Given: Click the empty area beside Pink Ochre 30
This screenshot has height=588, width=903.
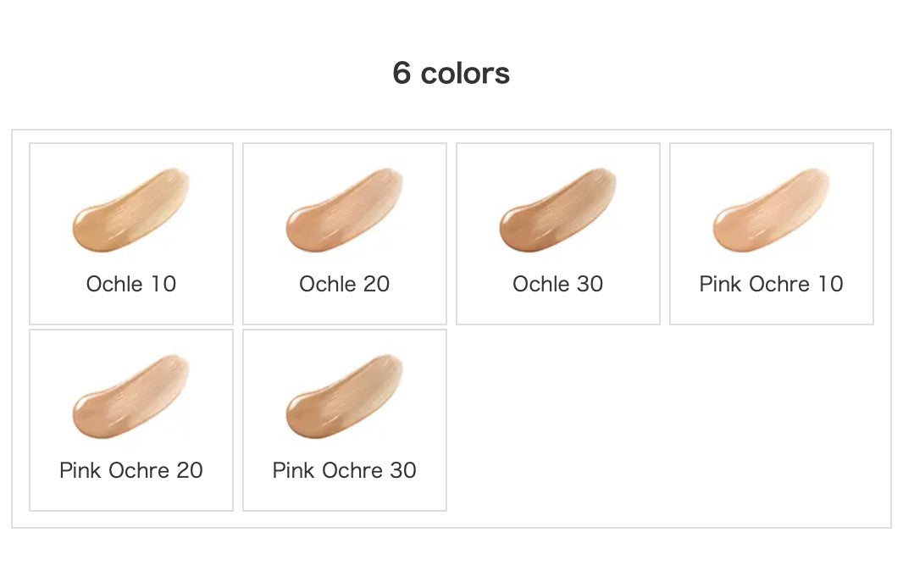Looking at the screenshot, I should click(665, 420).
